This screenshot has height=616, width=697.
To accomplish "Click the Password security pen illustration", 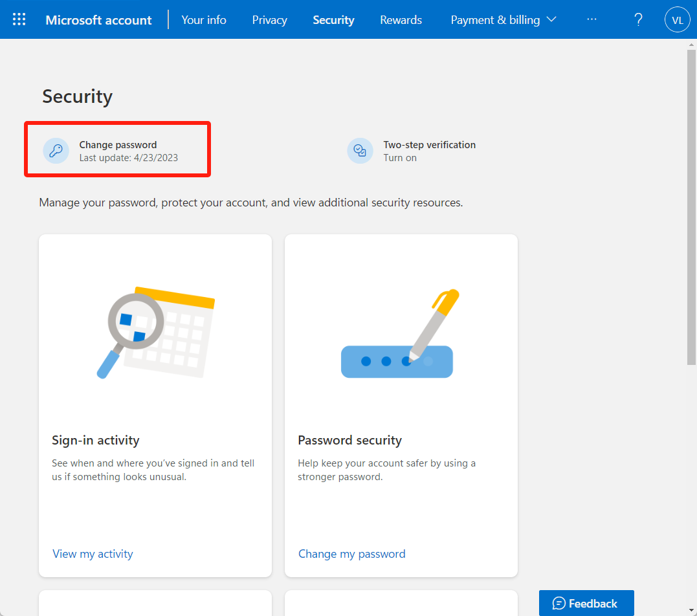I will click(x=400, y=333).
